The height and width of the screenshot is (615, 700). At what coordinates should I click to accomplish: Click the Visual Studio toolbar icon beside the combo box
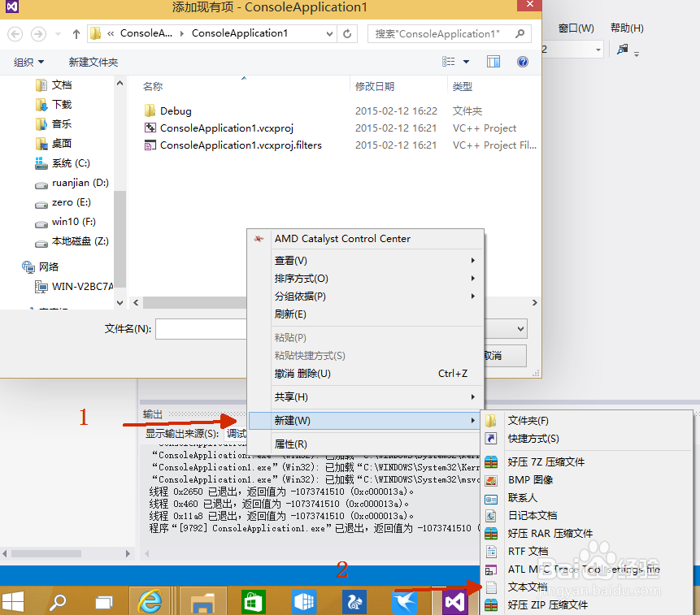pyautogui.click(x=622, y=49)
